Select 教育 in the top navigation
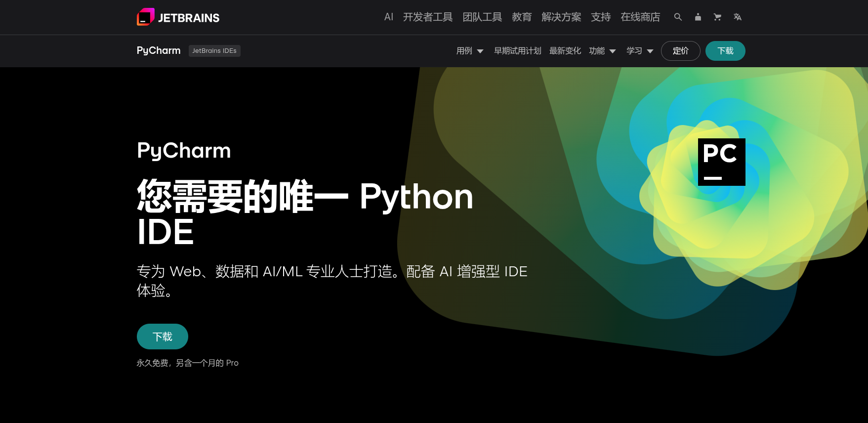868x423 pixels. coord(522,17)
